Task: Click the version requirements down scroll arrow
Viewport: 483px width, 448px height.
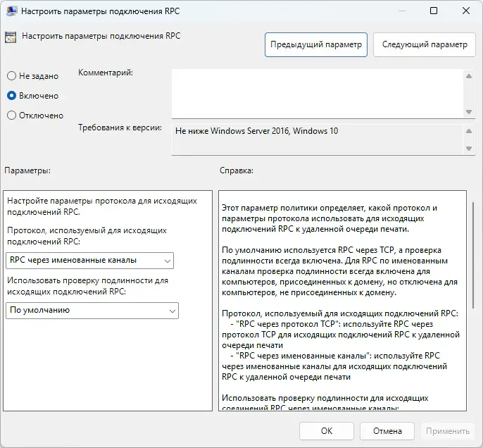Action: tap(469, 149)
